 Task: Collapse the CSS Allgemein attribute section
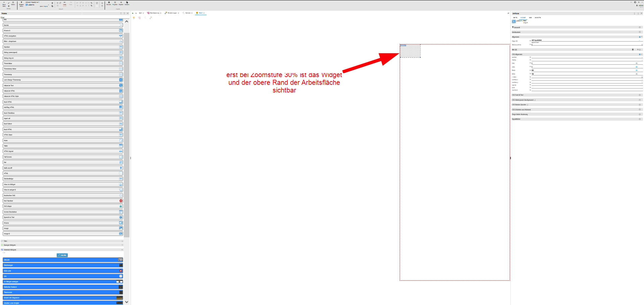pos(642,54)
